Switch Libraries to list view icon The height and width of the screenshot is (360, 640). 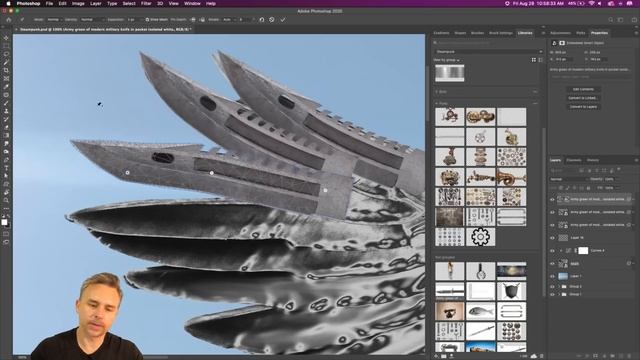click(x=540, y=60)
